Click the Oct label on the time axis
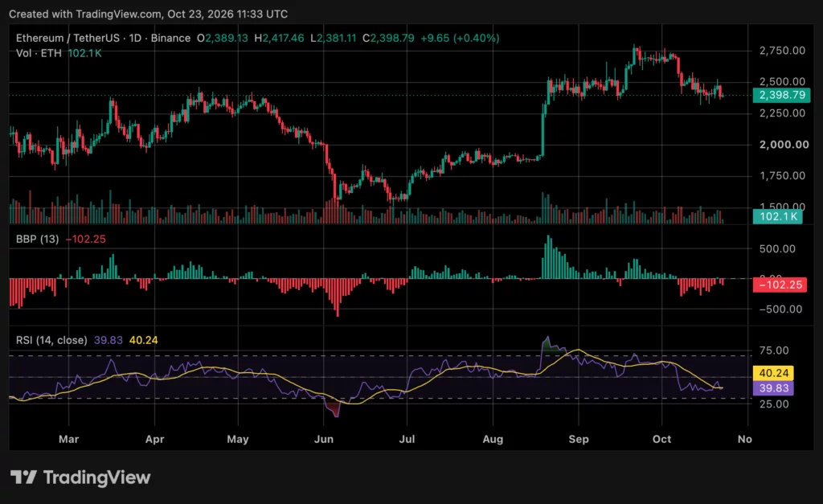The width and height of the screenshot is (823, 504). click(662, 439)
